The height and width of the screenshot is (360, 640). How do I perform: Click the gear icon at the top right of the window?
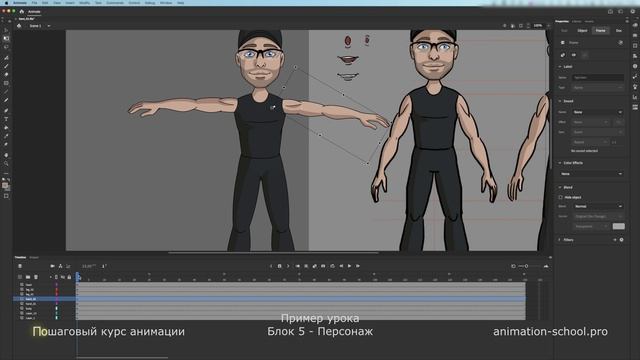[x=633, y=11]
